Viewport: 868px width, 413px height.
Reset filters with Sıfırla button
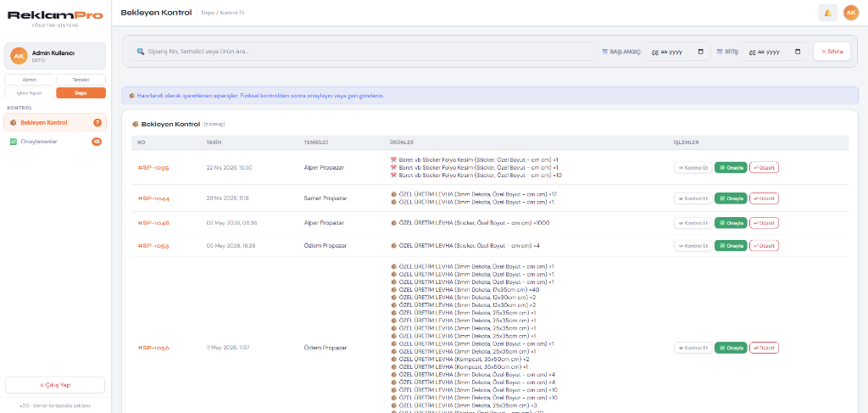click(x=832, y=52)
